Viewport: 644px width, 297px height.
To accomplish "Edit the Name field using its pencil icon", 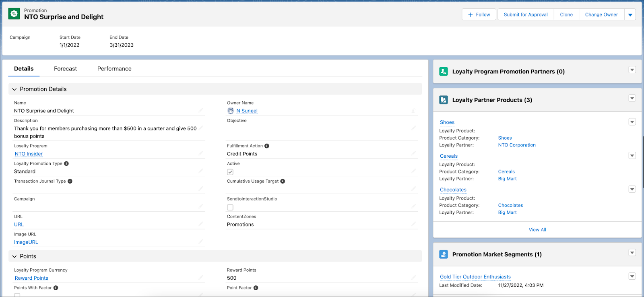I will point(200,110).
